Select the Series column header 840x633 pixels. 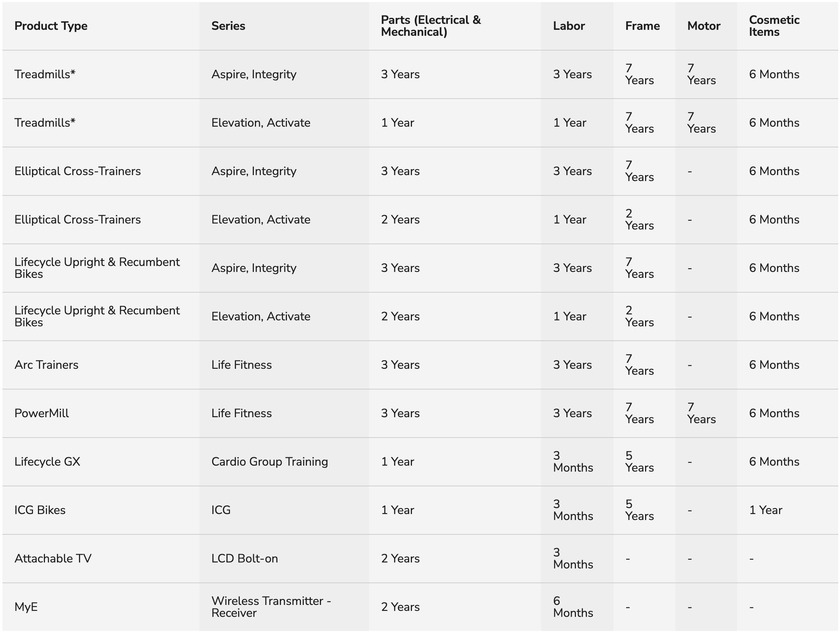click(x=228, y=26)
